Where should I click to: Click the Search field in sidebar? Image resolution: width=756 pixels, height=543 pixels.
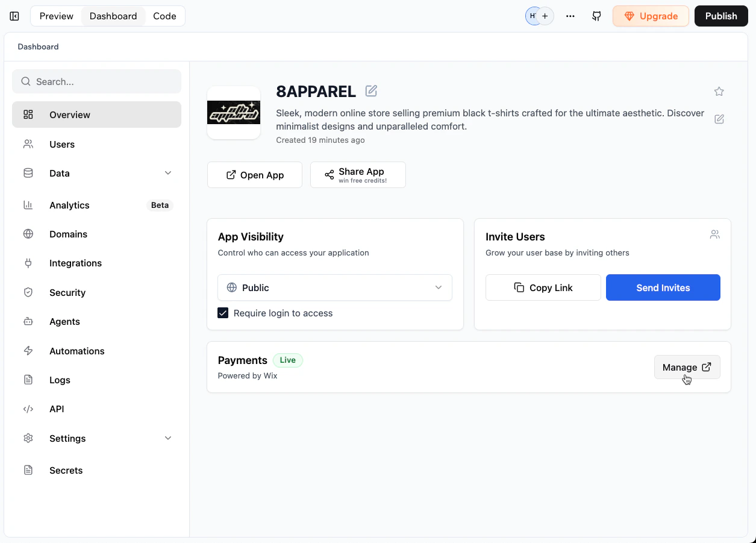[96, 81]
